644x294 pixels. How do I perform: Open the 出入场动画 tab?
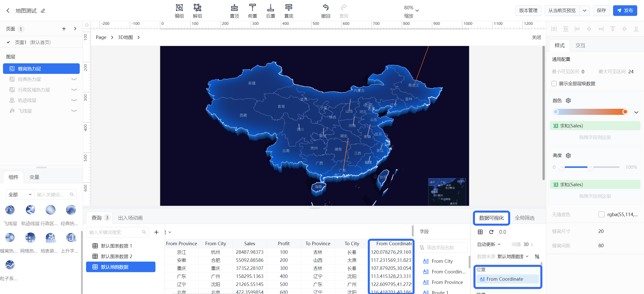pyautogui.click(x=130, y=218)
